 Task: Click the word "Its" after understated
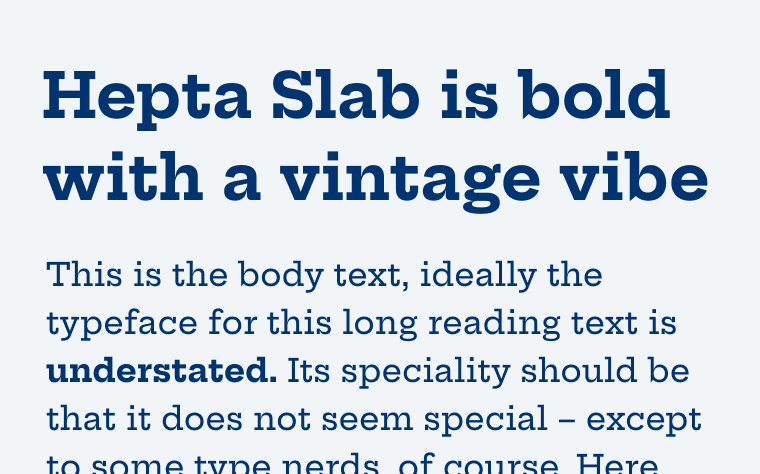click(x=309, y=371)
